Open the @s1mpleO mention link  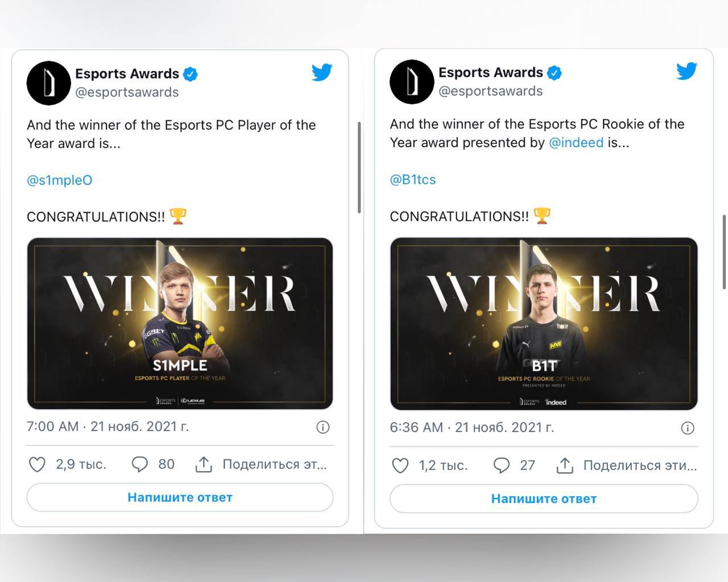pyautogui.click(x=59, y=180)
